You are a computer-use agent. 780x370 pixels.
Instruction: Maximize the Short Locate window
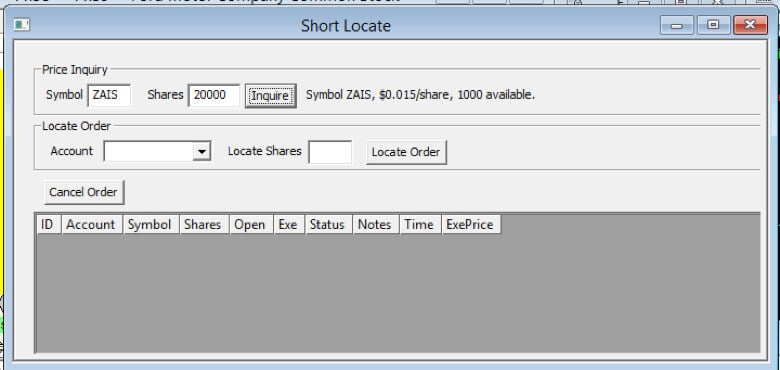pyautogui.click(x=713, y=25)
